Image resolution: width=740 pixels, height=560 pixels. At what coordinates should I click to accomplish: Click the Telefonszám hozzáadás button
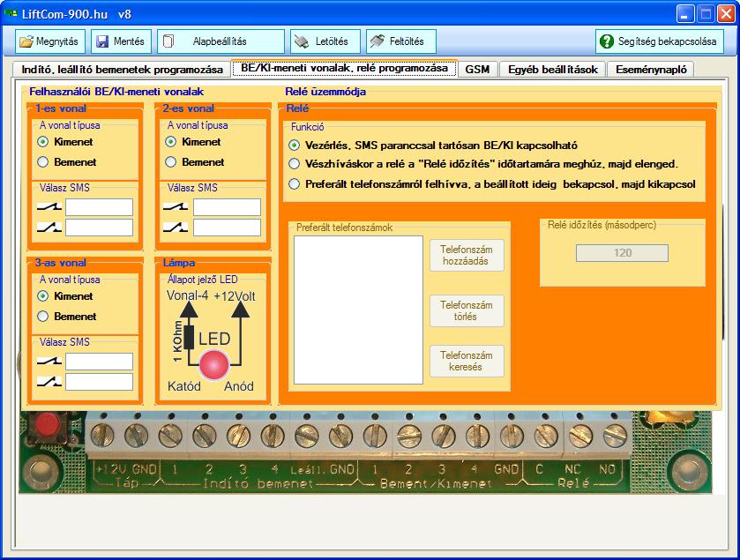[x=467, y=255]
